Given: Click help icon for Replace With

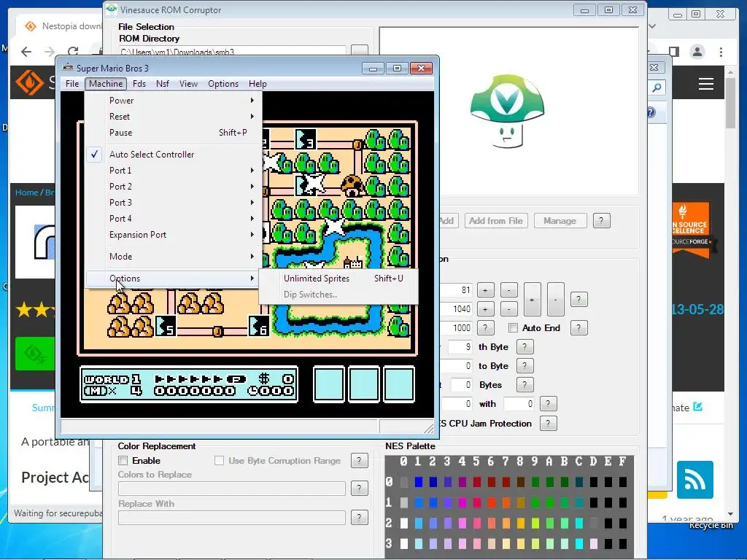Looking at the screenshot, I should (359, 517).
